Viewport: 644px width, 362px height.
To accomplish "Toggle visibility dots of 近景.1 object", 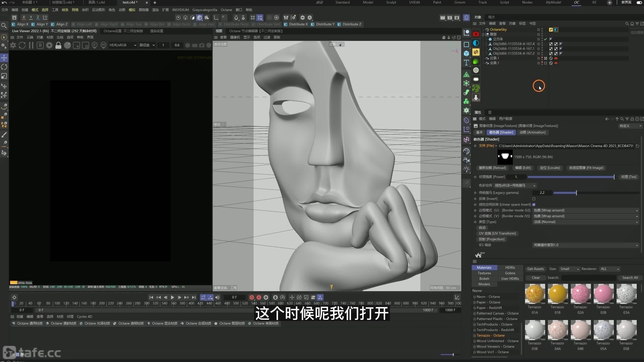I will 542,58.
